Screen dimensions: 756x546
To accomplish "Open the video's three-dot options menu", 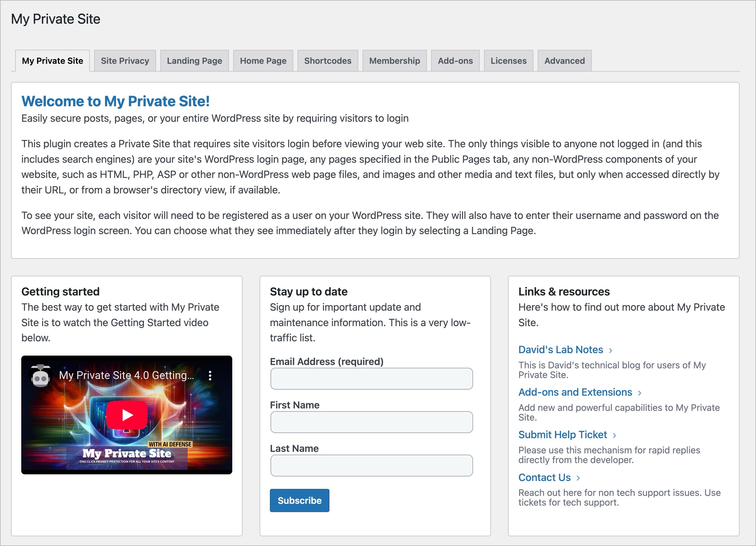I will [210, 375].
